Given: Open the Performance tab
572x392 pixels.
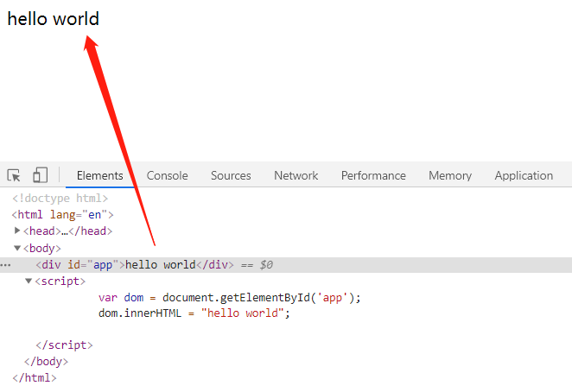Looking at the screenshot, I should click(x=373, y=175).
